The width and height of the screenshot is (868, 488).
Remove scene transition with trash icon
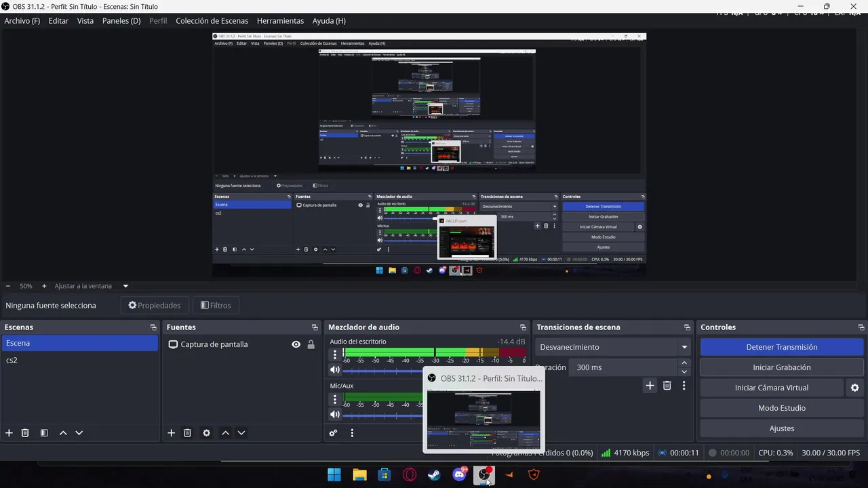click(667, 386)
